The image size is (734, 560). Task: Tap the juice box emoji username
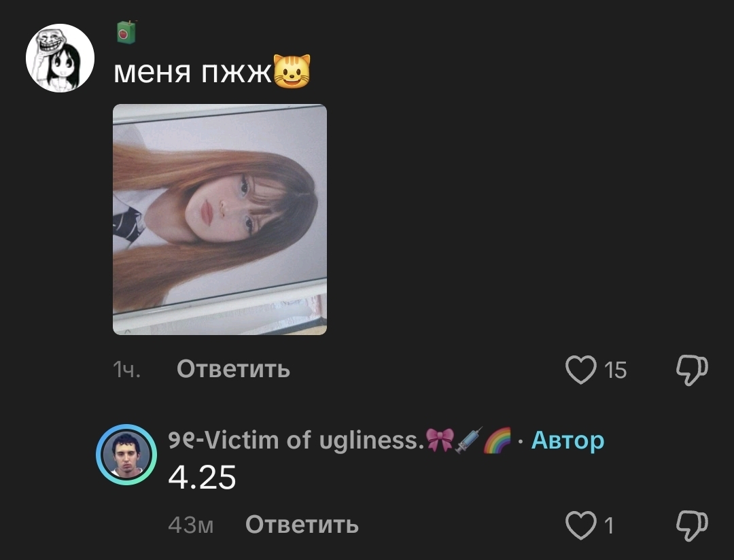[x=126, y=33]
